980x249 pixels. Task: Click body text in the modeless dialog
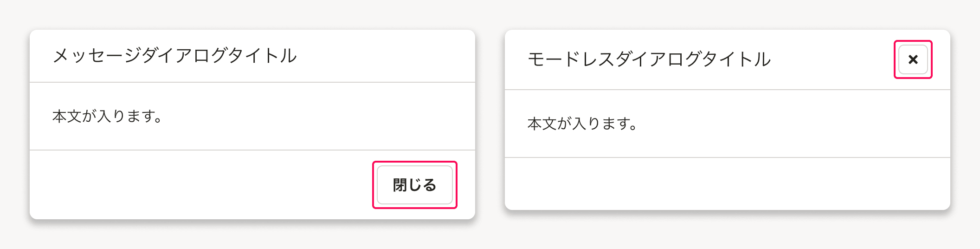pos(583,124)
